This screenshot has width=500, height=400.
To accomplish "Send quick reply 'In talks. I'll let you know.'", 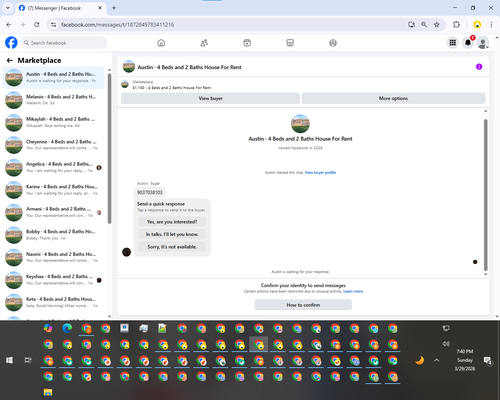I will (172, 234).
